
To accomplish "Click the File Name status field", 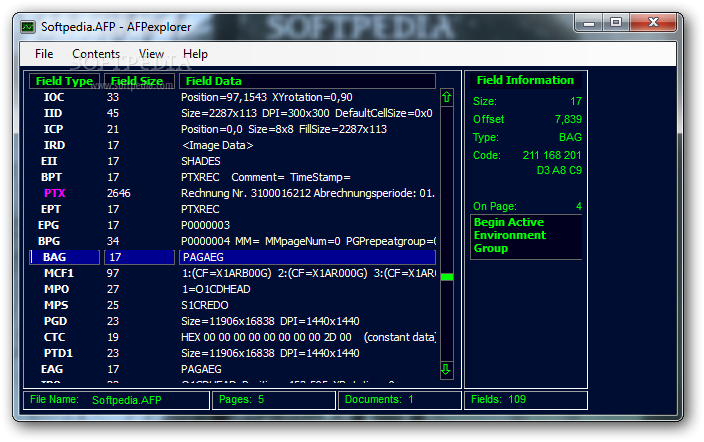I will [116, 400].
